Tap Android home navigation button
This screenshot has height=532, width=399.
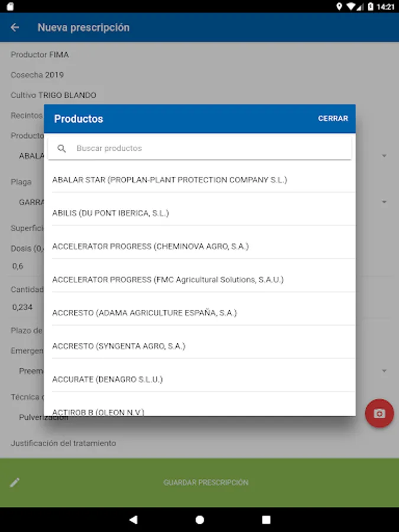point(200,520)
